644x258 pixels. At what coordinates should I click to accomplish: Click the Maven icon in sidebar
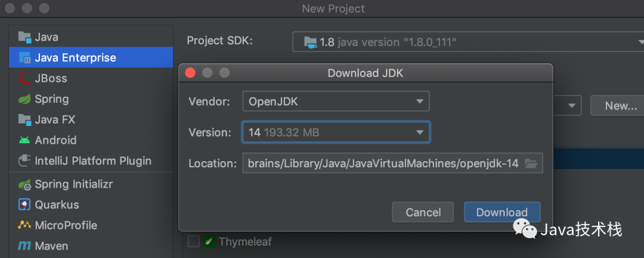coord(24,246)
